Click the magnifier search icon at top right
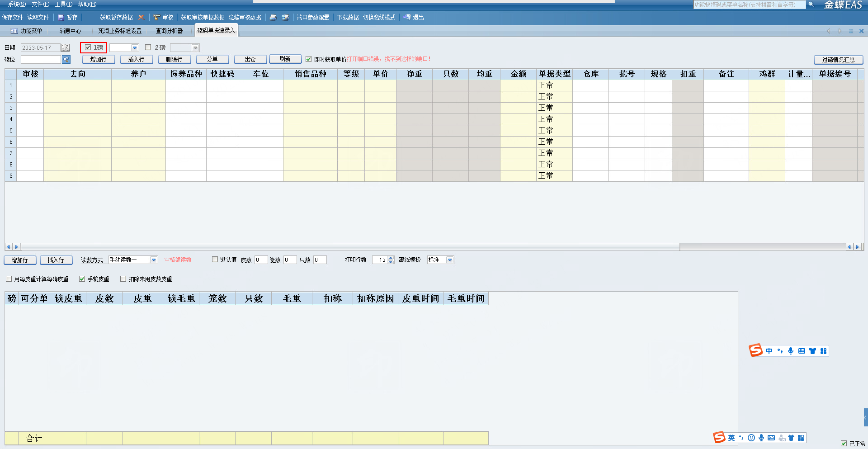Image resolution: width=868 pixels, height=449 pixels. point(811,5)
